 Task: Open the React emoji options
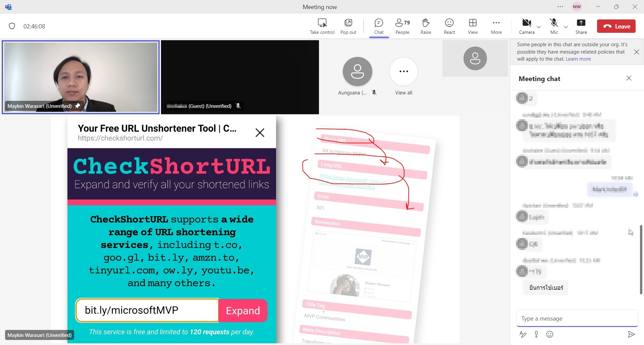coord(449,26)
